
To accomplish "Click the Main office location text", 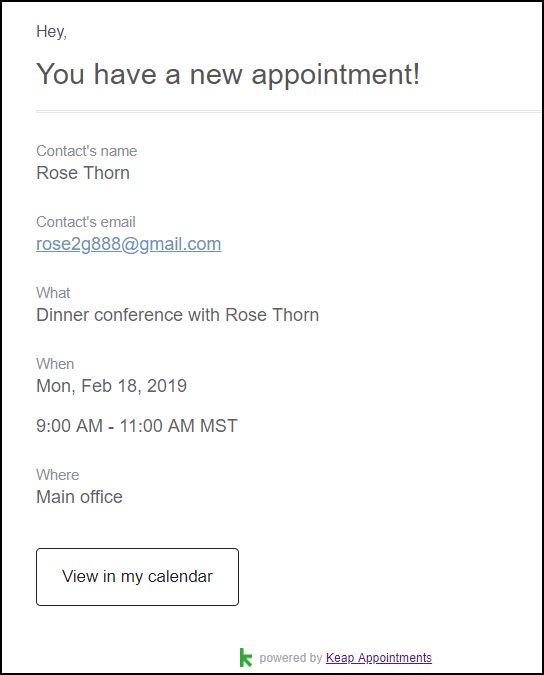I will (79, 497).
